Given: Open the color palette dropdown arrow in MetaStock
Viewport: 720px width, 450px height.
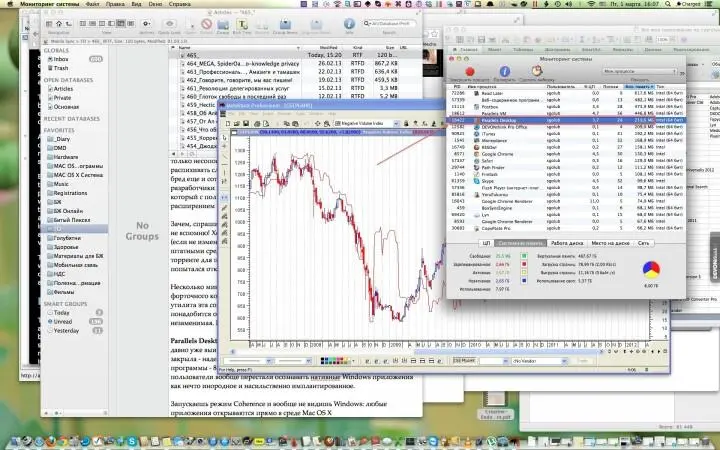Looking at the screenshot, I should click(354, 361).
